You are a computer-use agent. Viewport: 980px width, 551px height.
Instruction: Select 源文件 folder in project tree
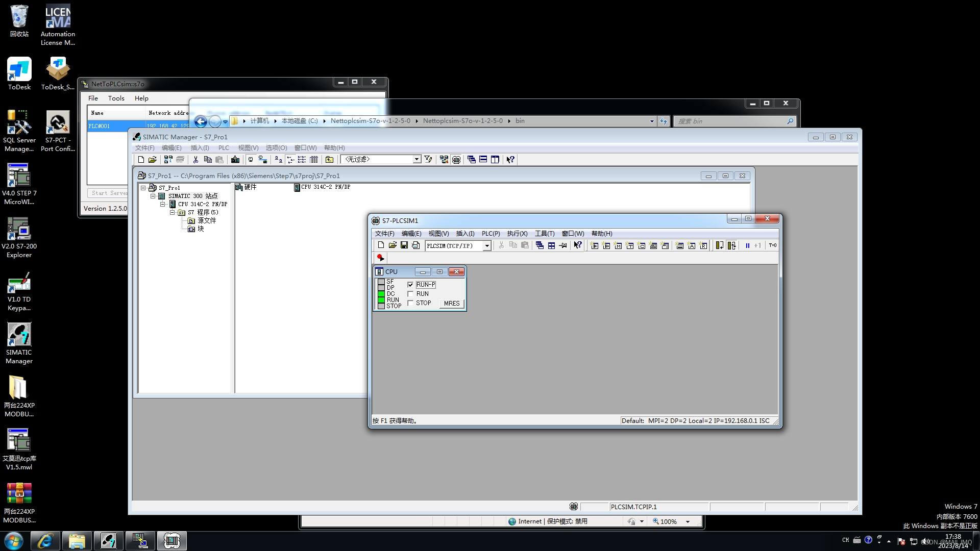pyautogui.click(x=202, y=221)
